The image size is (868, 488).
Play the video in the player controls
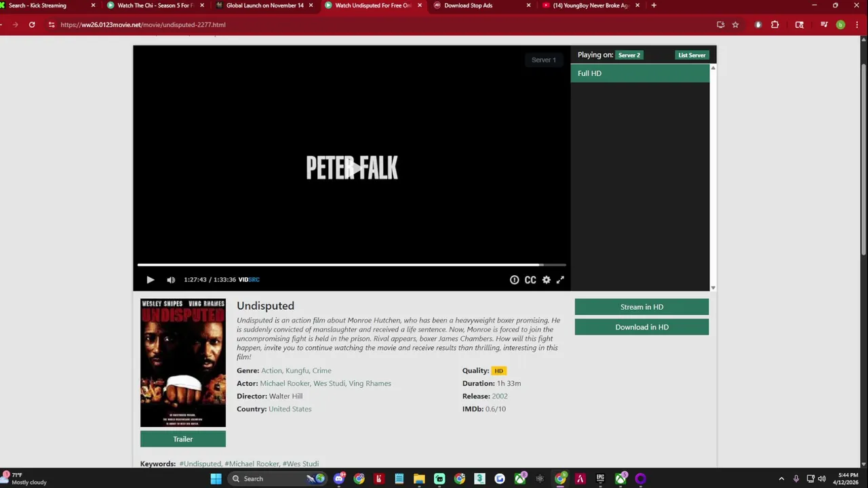coord(151,280)
